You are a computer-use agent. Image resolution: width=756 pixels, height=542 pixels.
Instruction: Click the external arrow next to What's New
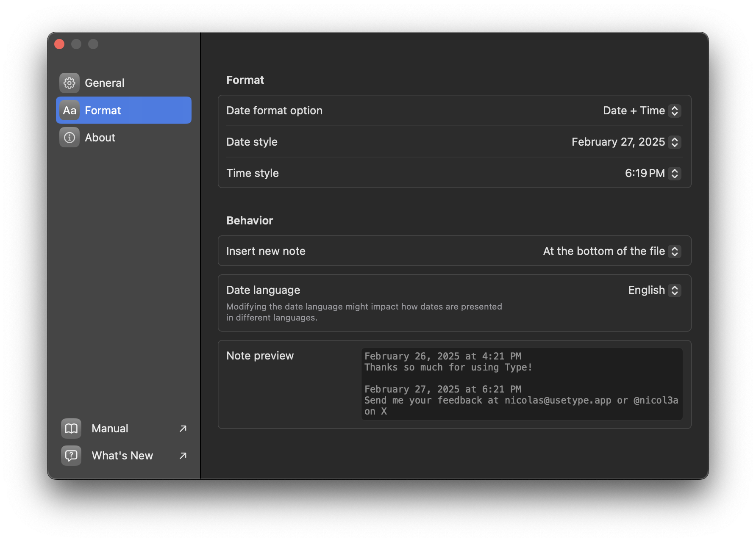pyautogui.click(x=183, y=456)
